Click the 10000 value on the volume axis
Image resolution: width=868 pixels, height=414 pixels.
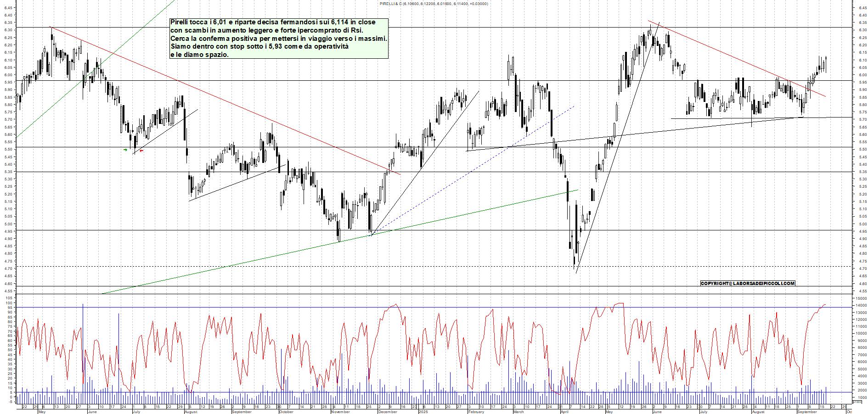click(x=861, y=334)
